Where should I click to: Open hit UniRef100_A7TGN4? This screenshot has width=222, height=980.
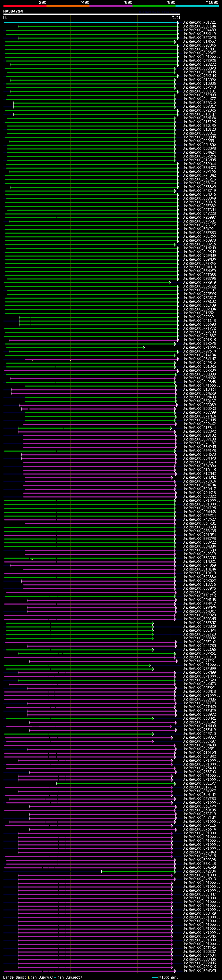[199, 210]
